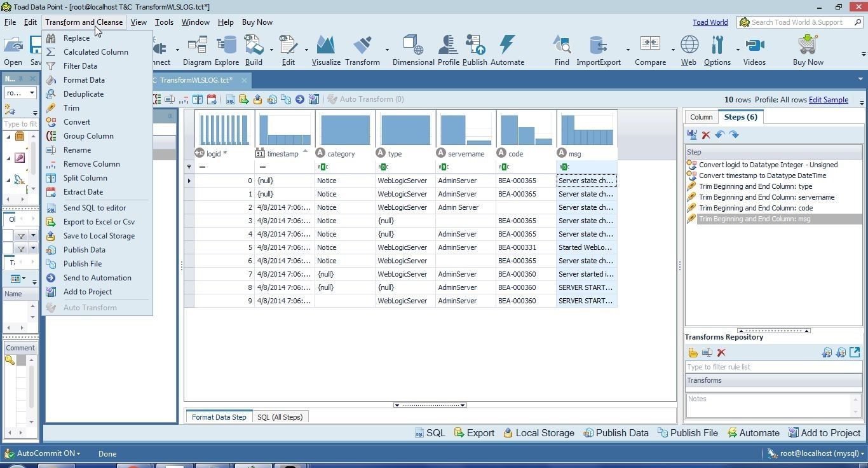Open the Options dropdown arrow
Viewport: 868px width, 468px height.
coord(738,50)
